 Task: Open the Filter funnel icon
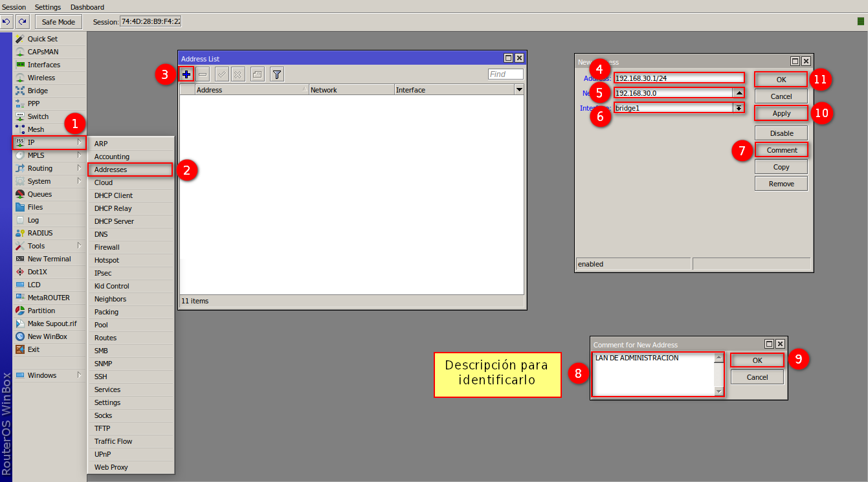click(277, 74)
